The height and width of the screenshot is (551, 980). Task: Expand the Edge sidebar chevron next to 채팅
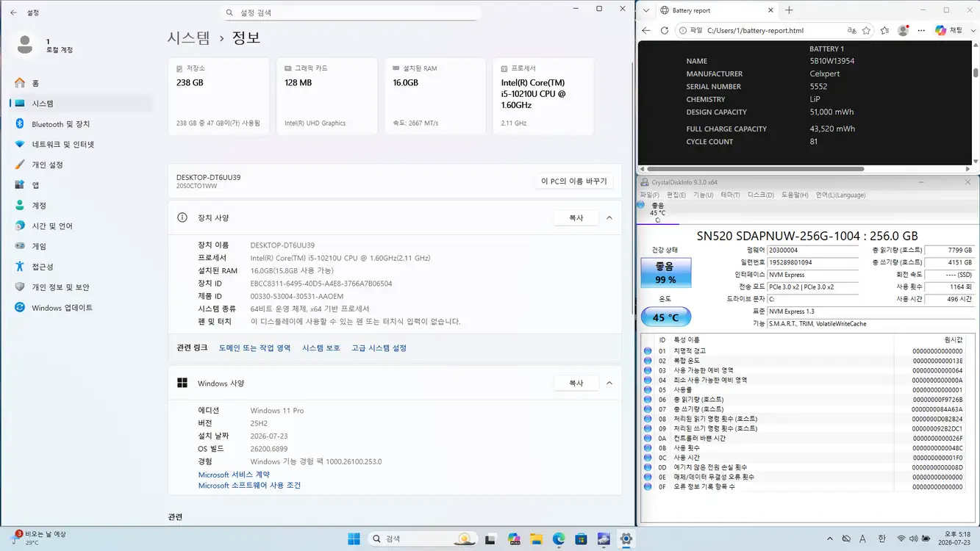972,30
